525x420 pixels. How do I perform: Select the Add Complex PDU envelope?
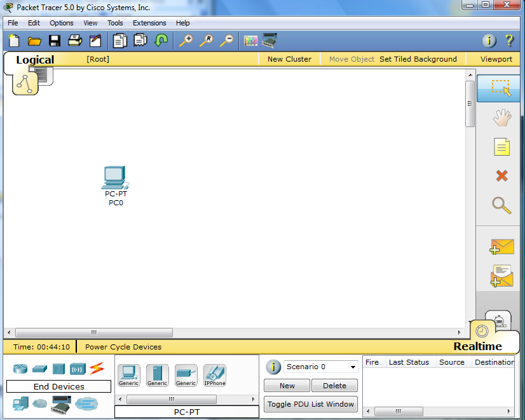pyautogui.click(x=501, y=276)
